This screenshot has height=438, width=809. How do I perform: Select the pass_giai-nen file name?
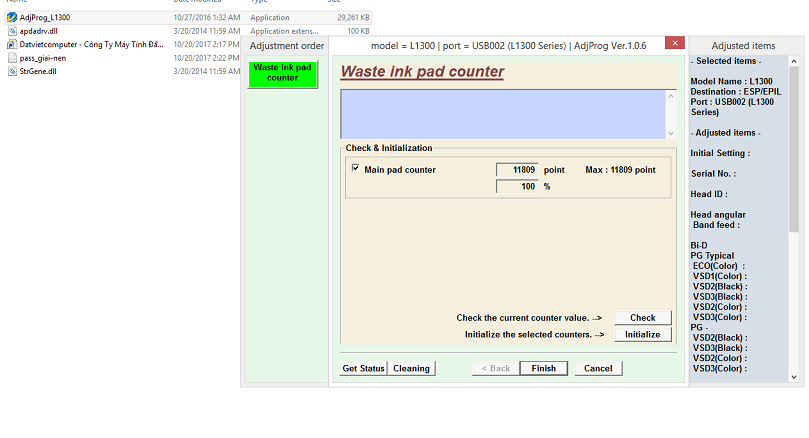tap(43, 58)
